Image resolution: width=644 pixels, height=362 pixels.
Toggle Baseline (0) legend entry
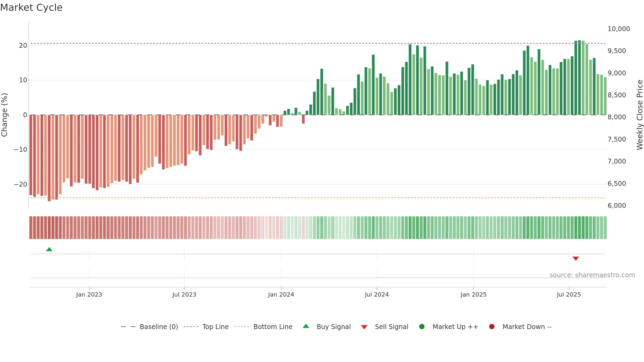[149, 327]
